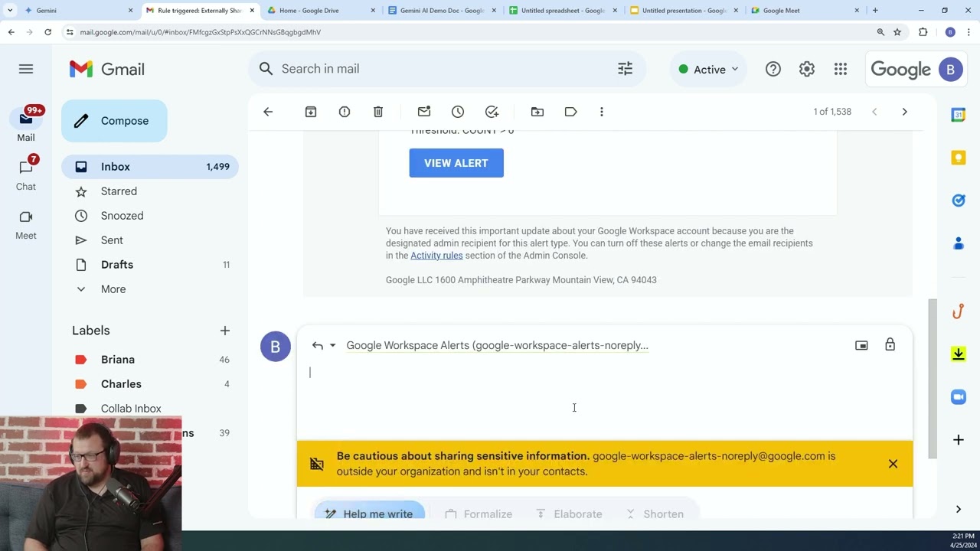
Task: Click Help me write button
Action: tap(369, 514)
